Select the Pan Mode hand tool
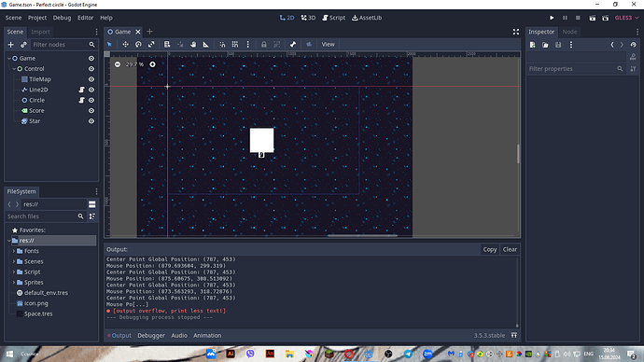 click(193, 45)
